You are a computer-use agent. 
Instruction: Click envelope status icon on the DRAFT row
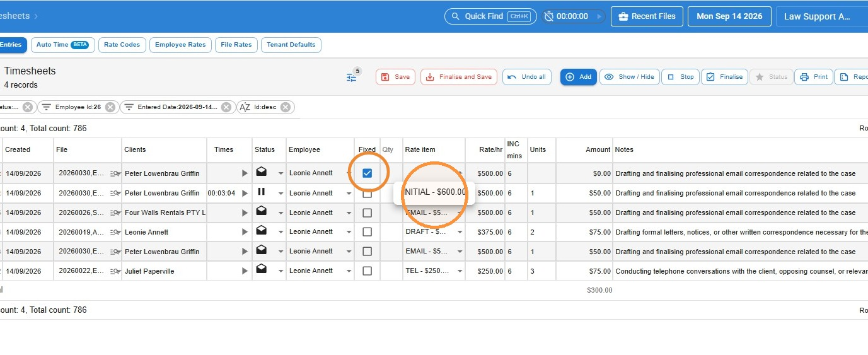pos(261,230)
